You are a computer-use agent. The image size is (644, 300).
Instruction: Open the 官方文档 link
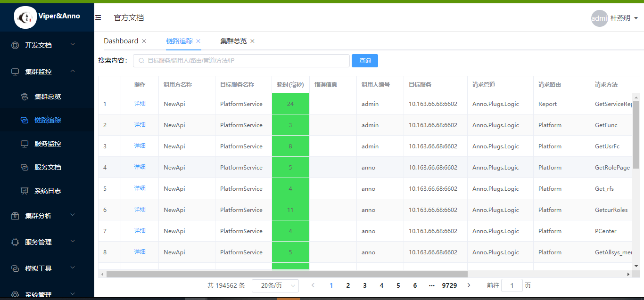point(129,17)
